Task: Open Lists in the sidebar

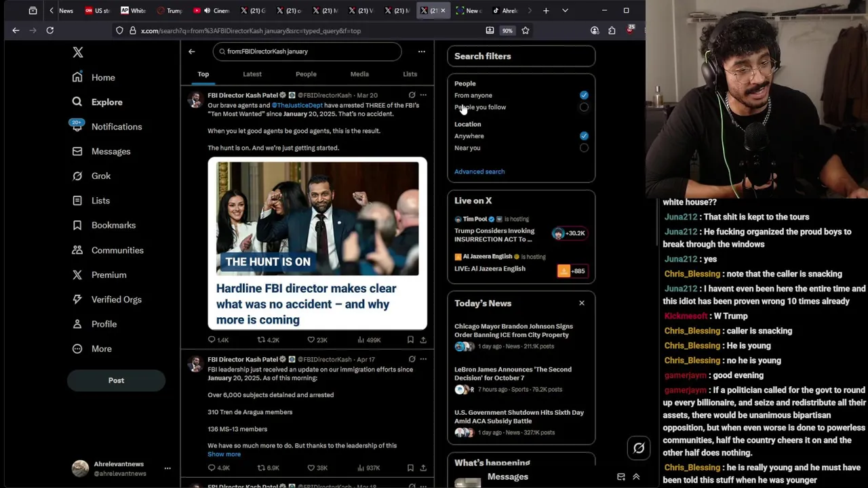Action: tap(91, 201)
